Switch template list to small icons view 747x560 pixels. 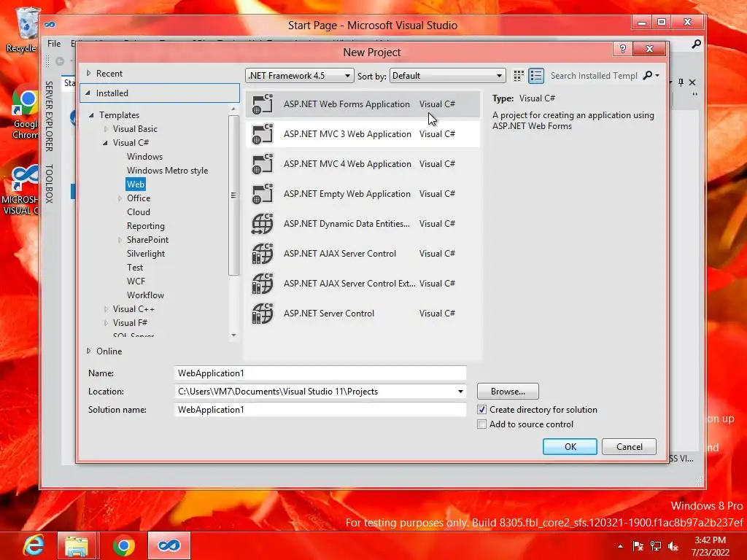[519, 76]
